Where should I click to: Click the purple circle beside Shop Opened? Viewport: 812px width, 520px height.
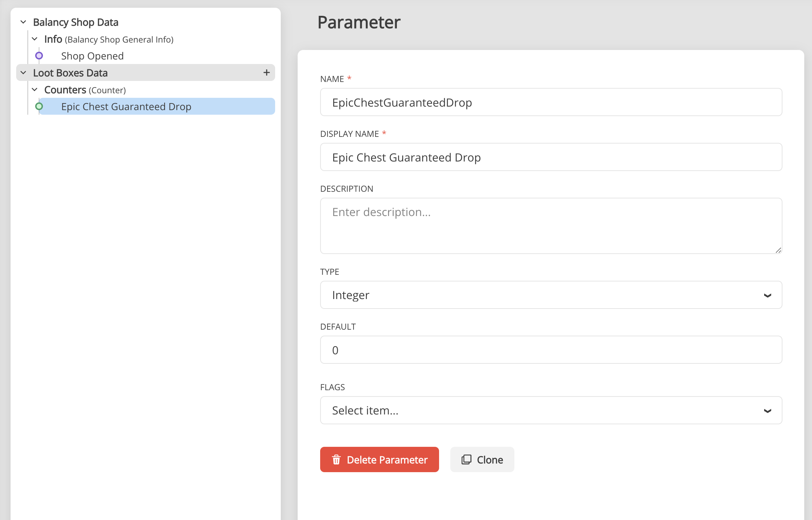(39, 56)
